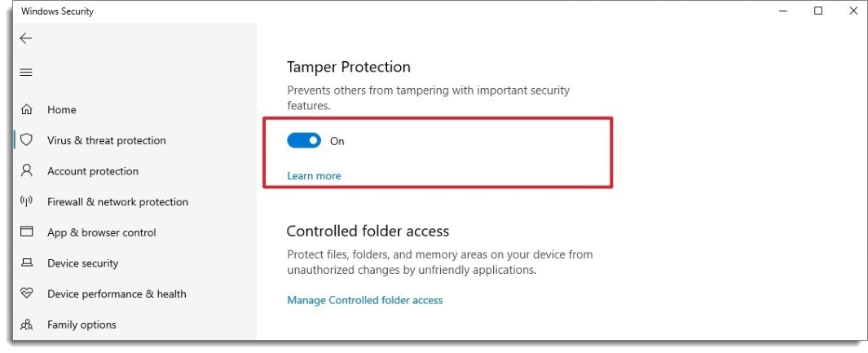Open Device performance & health section
868x353 pixels.
tap(117, 293)
